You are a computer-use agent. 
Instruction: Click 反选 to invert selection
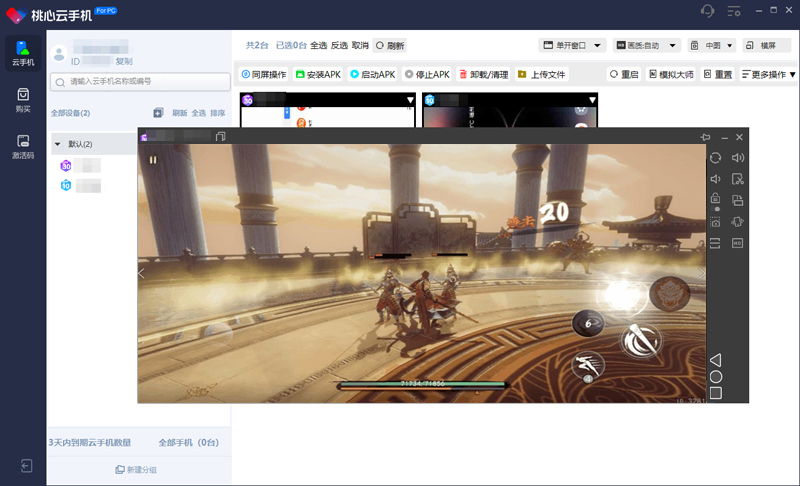click(x=339, y=45)
